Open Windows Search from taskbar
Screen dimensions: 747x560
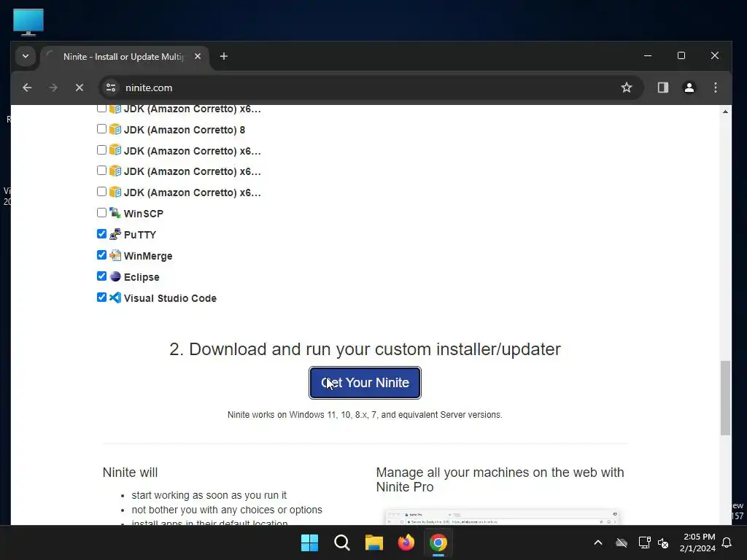pos(342,542)
